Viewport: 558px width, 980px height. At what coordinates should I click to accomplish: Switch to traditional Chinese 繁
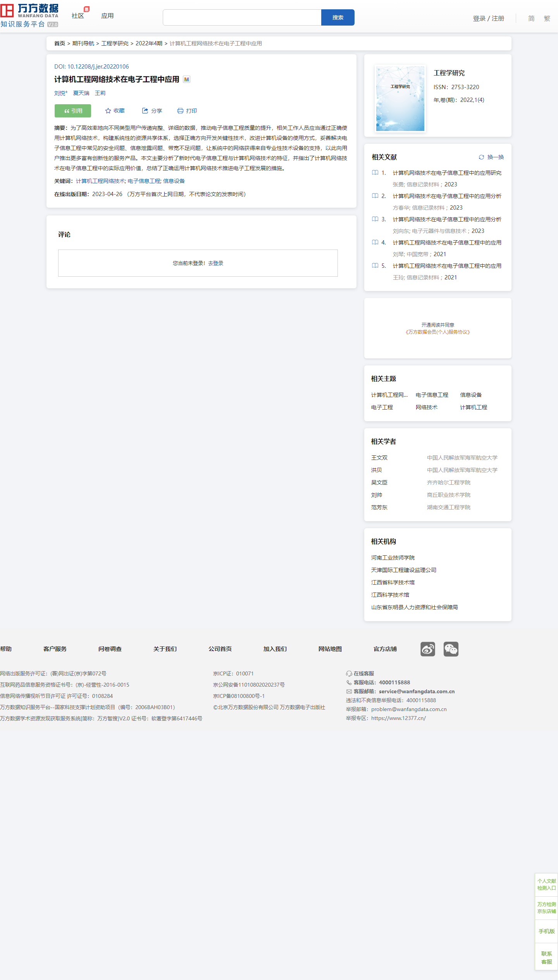(x=547, y=18)
